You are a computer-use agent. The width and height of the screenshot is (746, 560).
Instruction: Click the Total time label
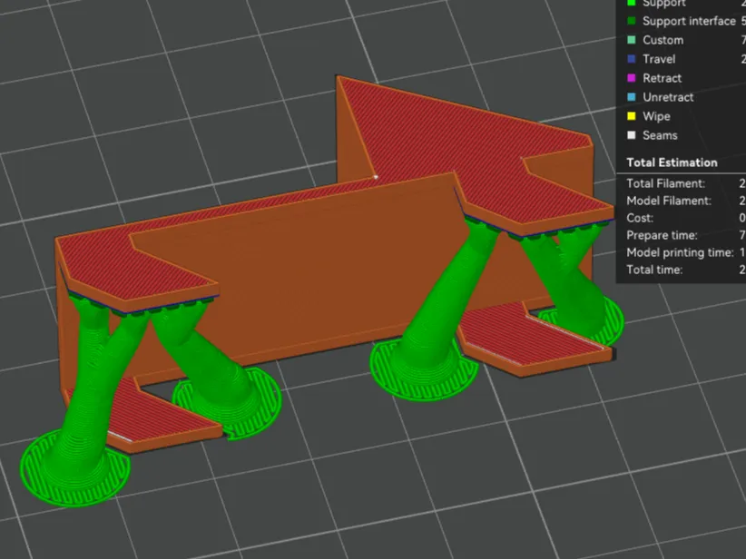click(654, 270)
